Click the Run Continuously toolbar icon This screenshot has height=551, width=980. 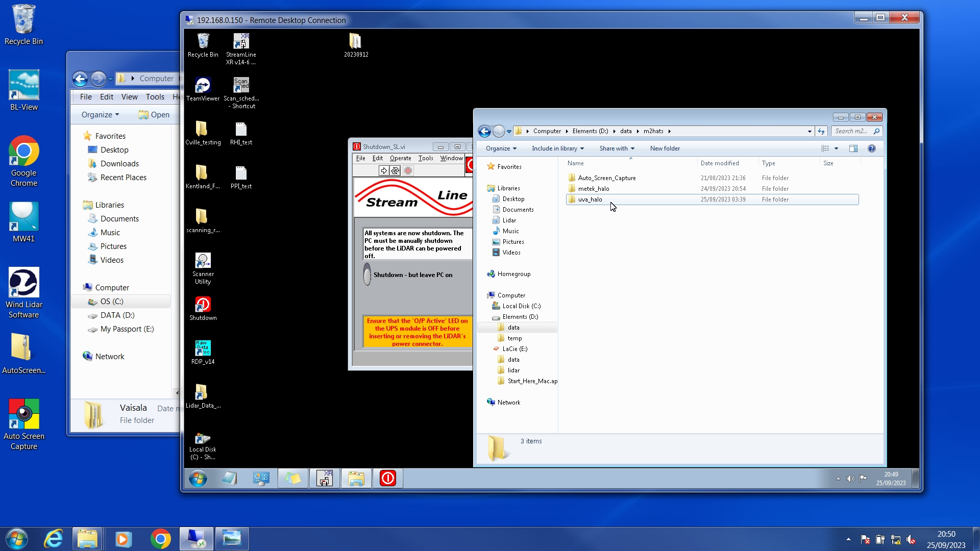395,171
